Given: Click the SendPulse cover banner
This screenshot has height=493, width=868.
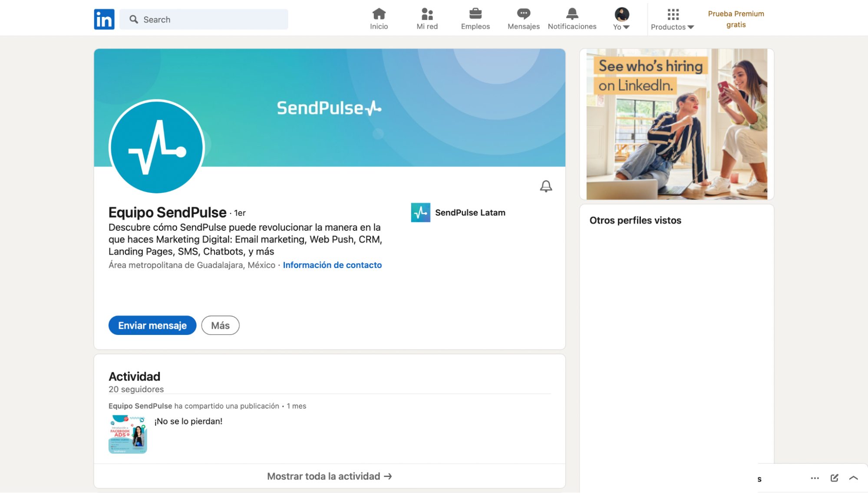Looking at the screenshot, I should pos(330,108).
